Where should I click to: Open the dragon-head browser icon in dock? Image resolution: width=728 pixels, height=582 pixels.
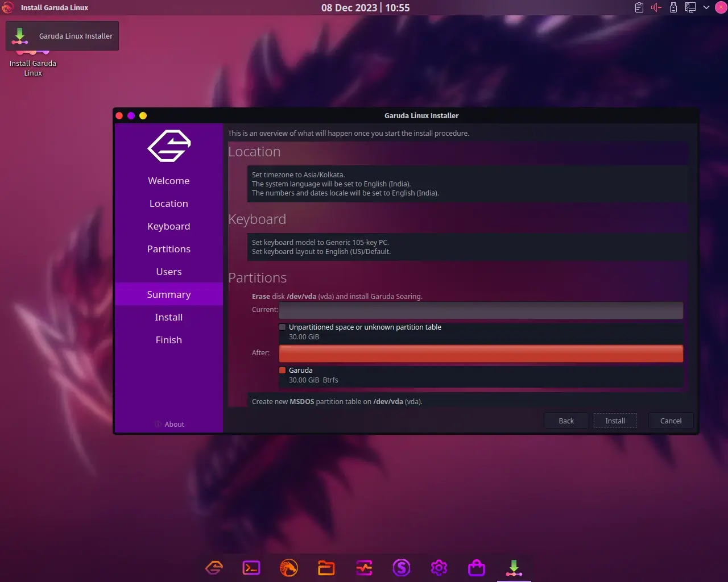(x=289, y=567)
